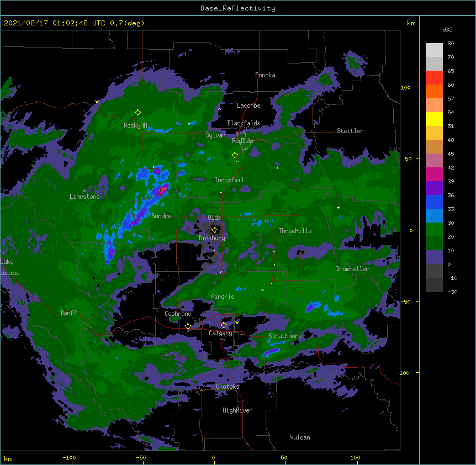The height and width of the screenshot is (465, 476).
Task: Click the 80 value on the dBZ legend
Action: [451, 44]
